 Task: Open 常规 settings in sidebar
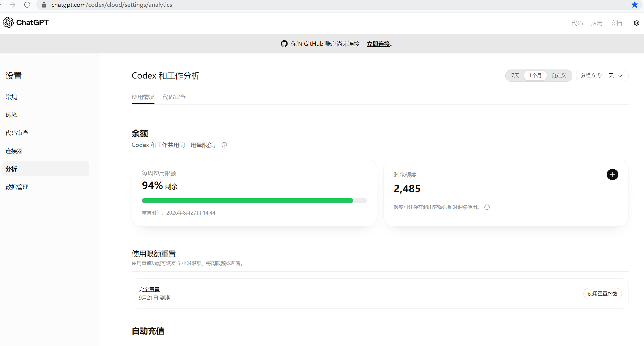tap(11, 97)
